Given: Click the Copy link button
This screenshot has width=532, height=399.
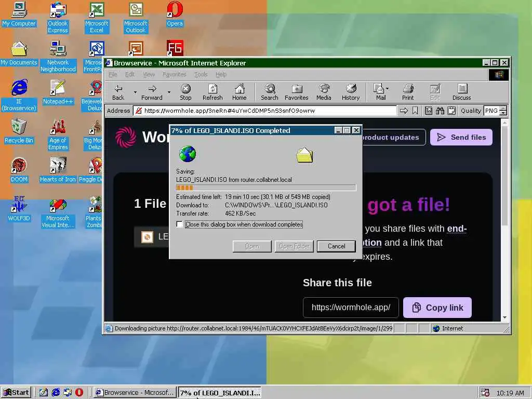Looking at the screenshot, I should pyautogui.click(x=437, y=308).
